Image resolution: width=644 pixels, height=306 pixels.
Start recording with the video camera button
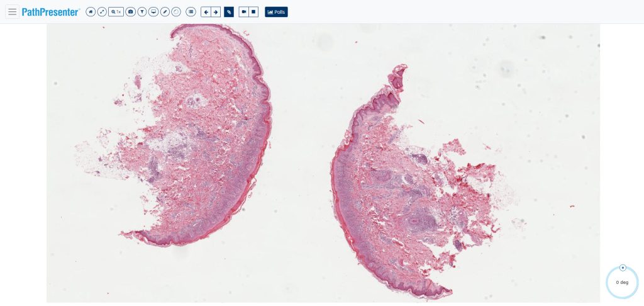pos(244,12)
